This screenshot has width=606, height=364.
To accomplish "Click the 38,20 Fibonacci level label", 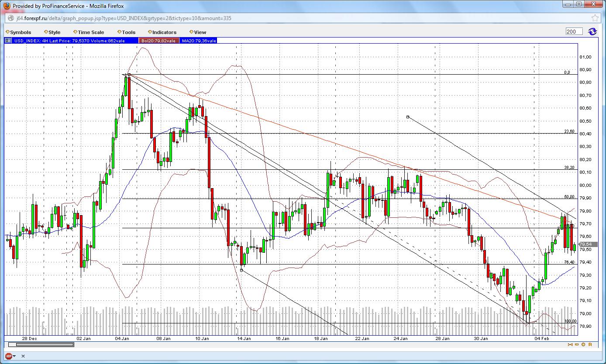I will (569, 168).
